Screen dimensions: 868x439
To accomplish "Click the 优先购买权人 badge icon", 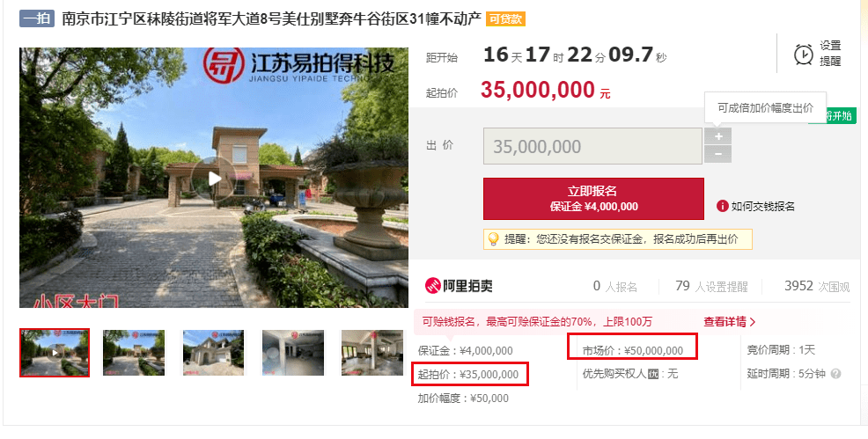I will [653, 374].
